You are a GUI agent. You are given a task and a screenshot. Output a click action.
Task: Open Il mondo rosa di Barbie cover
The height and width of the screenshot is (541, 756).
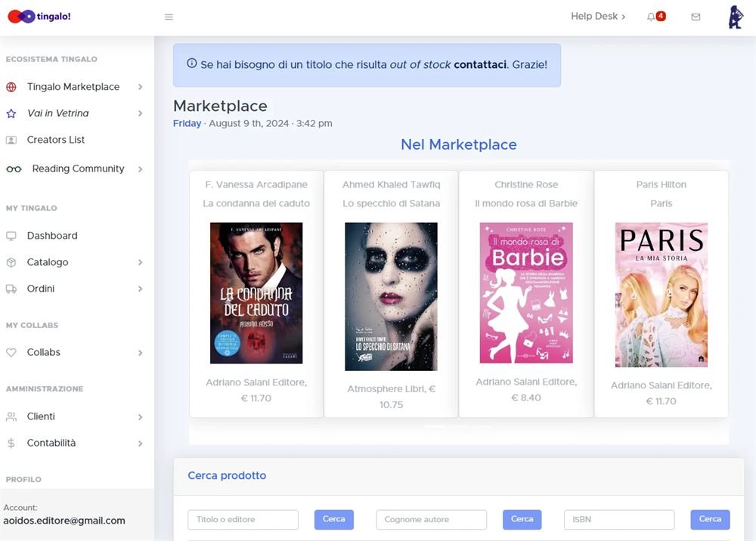coord(526,292)
